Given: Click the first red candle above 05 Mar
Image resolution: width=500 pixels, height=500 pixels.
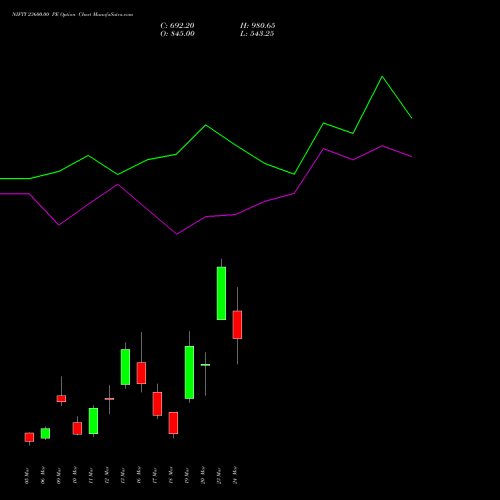Looking at the screenshot, I should click(29, 437).
